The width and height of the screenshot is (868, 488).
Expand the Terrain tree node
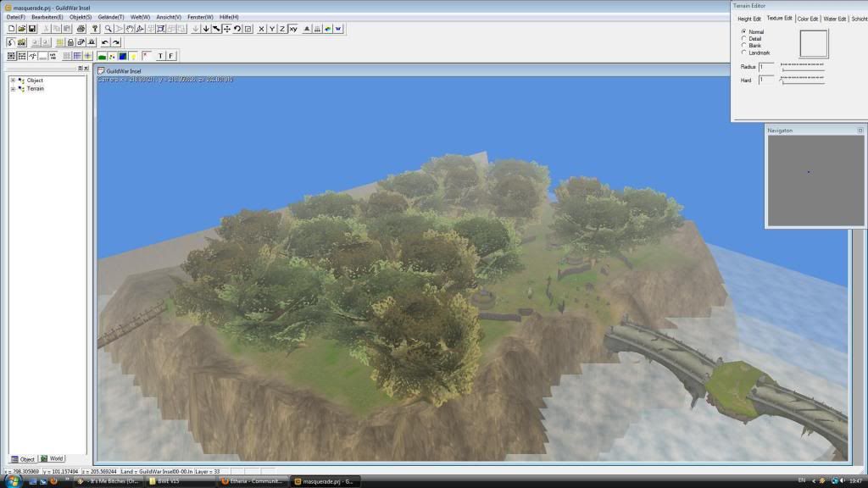pyautogui.click(x=13, y=88)
